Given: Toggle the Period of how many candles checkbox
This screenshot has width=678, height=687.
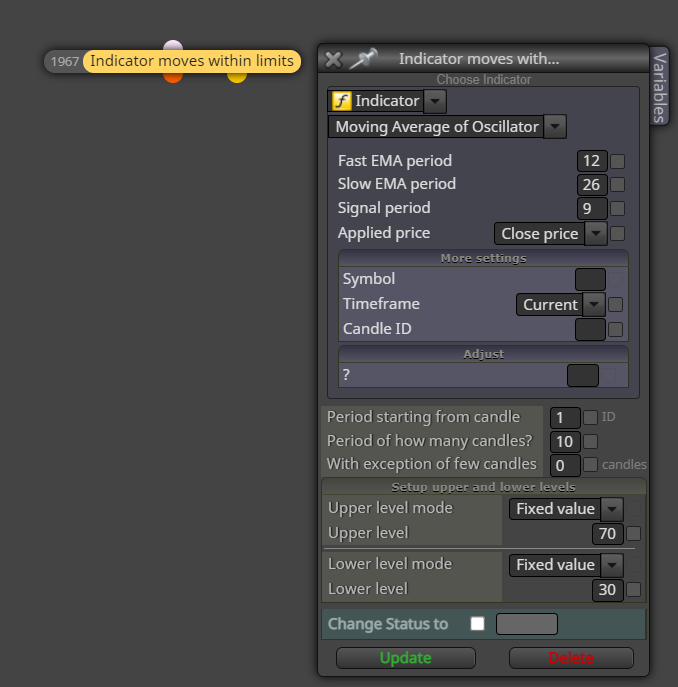Looking at the screenshot, I should point(591,441).
